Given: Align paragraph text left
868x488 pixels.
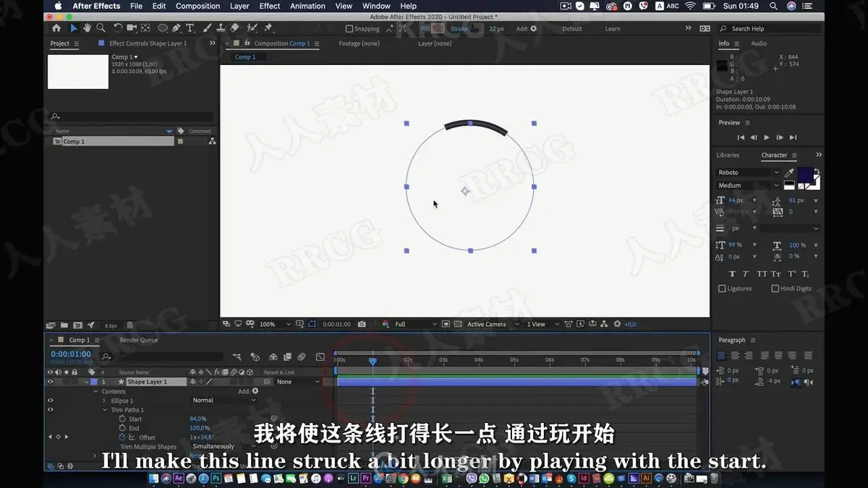Looking at the screenshot, I should pos(722,355).
